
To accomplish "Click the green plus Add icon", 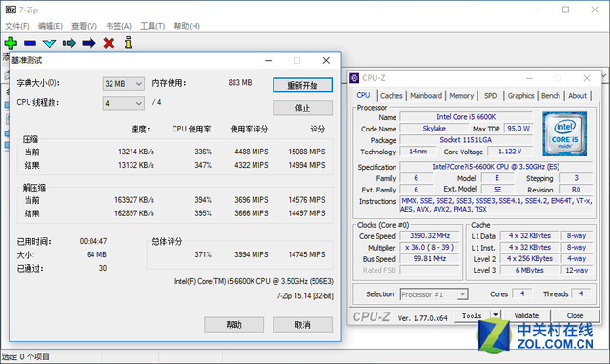I will click(x=10, y=43).
